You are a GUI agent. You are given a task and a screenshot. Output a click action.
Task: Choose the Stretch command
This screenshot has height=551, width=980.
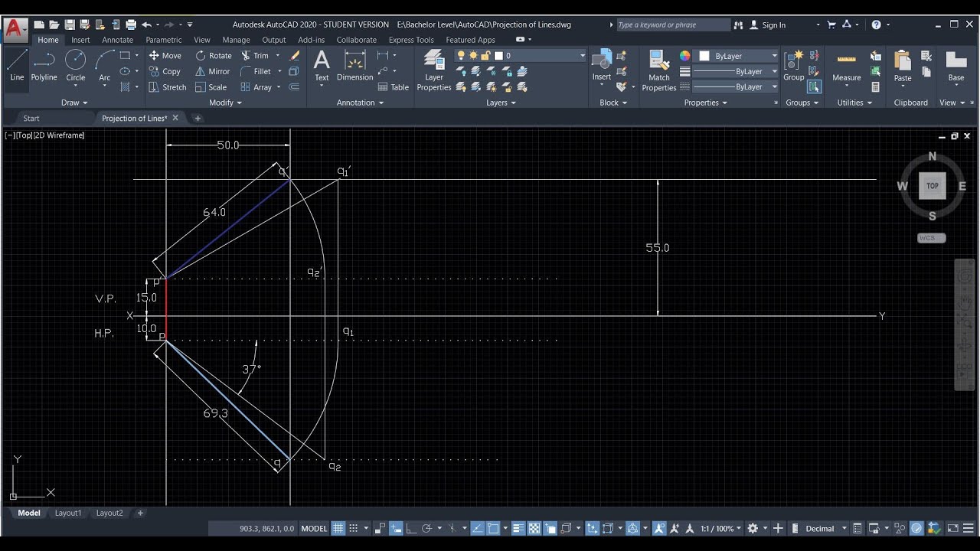(x=168, y=87)
